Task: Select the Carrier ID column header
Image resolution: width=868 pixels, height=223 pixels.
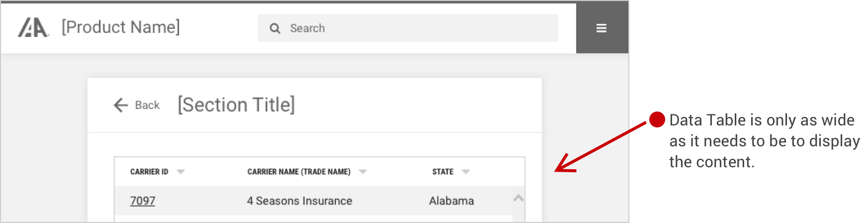Action: click(x=149, y=172)
